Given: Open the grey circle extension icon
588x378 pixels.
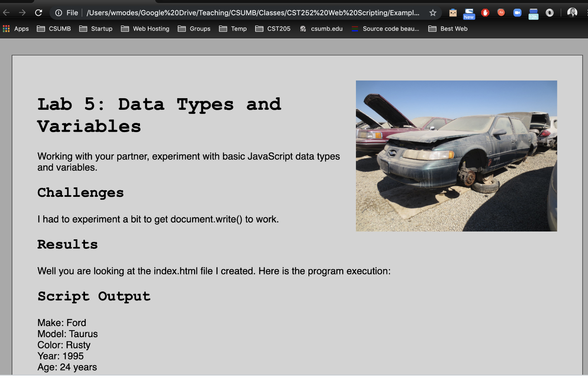Looking at the screenshot, I should click(x=549, y=12).
